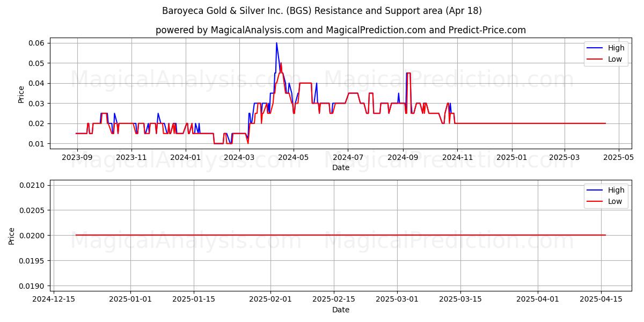644x322 pixels.
Task: Click the 0.01 y-axis tick label
Action: pyautogui.click(x=35, y=144)
